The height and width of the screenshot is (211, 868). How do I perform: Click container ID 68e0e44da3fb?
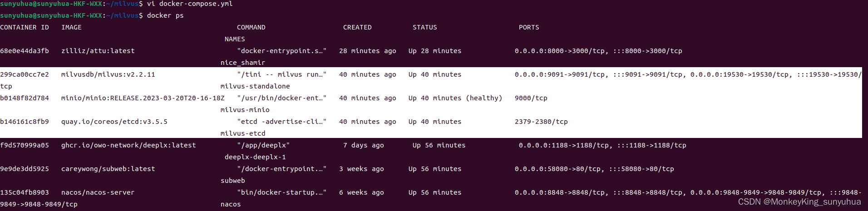tap(25, 51)
